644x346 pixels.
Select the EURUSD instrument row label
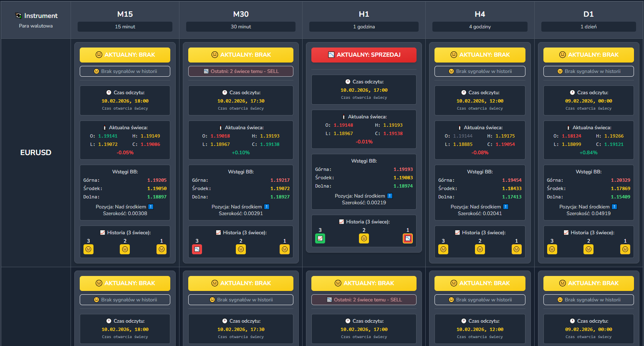point(36,153)
